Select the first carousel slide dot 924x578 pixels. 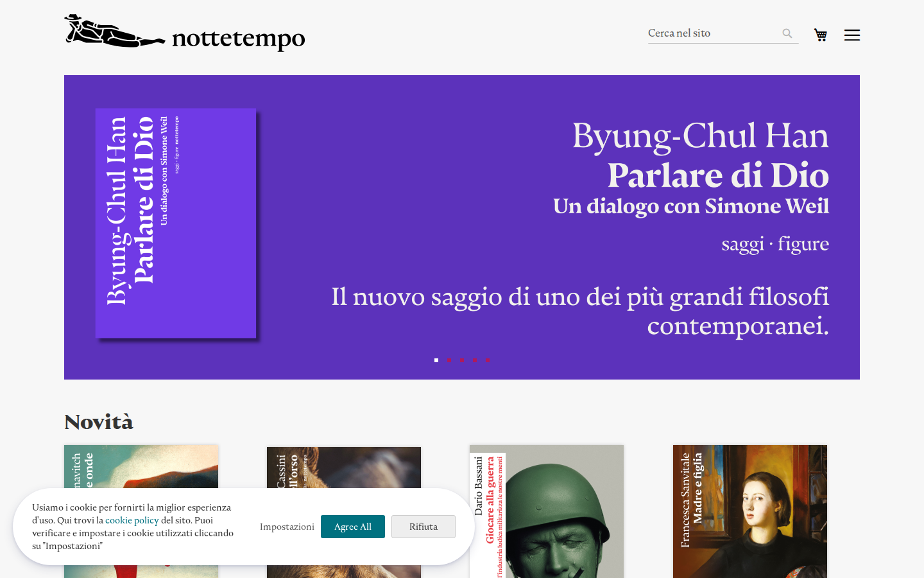pos(436,360)
